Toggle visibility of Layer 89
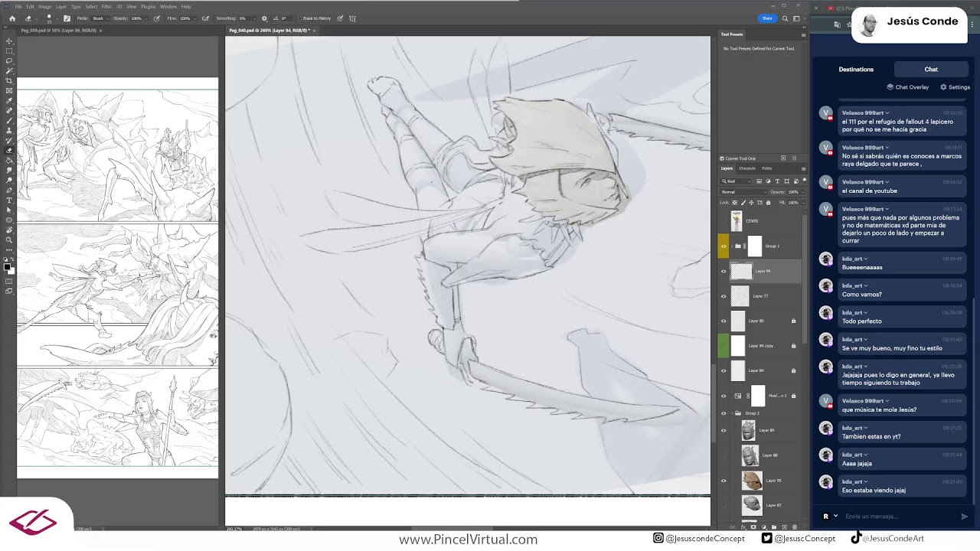Screen dimensions: 980x551 (724, 430)
